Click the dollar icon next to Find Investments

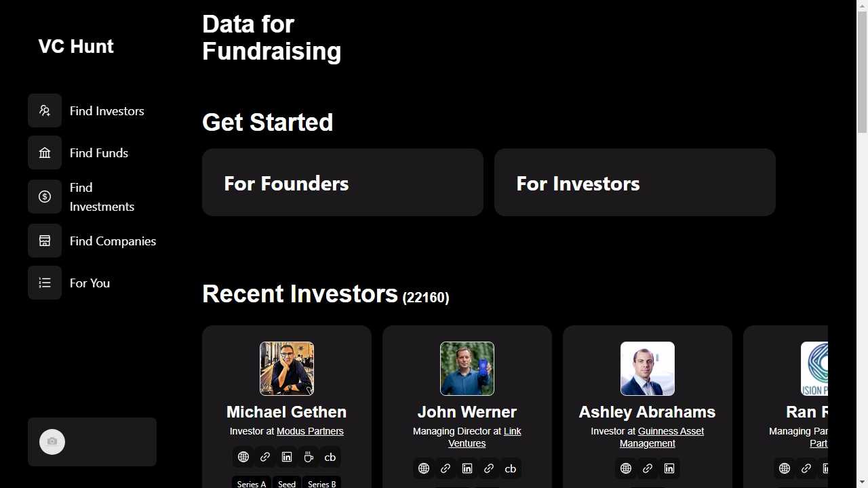tap(45, 197)
